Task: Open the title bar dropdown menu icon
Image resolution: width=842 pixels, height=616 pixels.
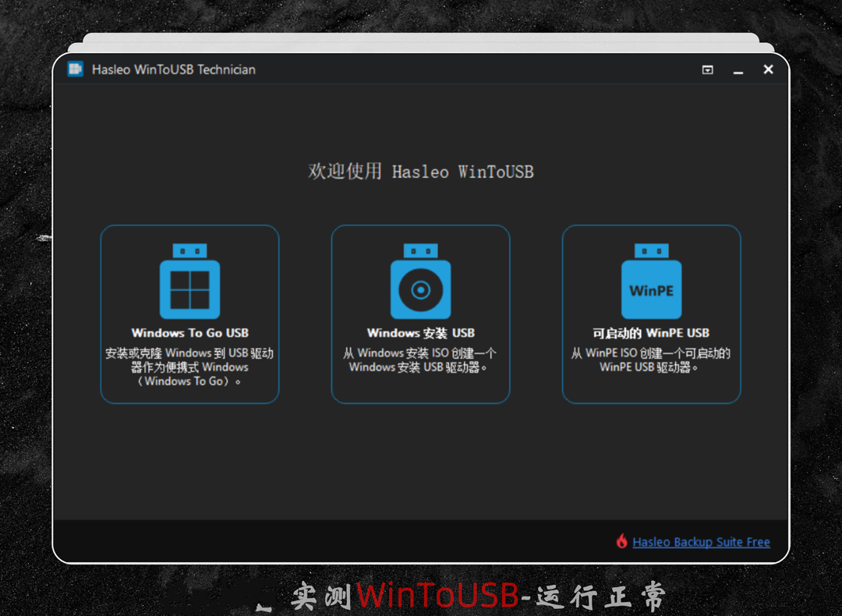Action: click(708, 70)
